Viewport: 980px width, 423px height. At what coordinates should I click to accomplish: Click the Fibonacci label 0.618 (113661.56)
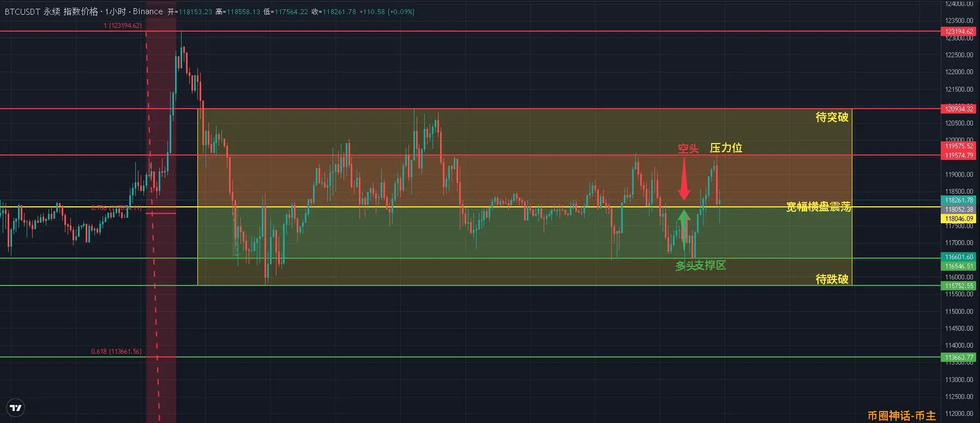(116, 351)
